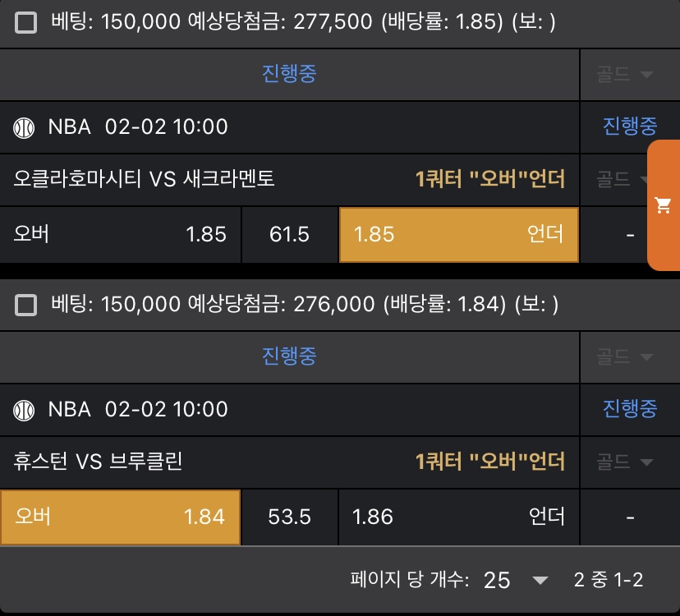
Task: Select the 언더 1.86 odds cell
Action: tap(458, 517)
